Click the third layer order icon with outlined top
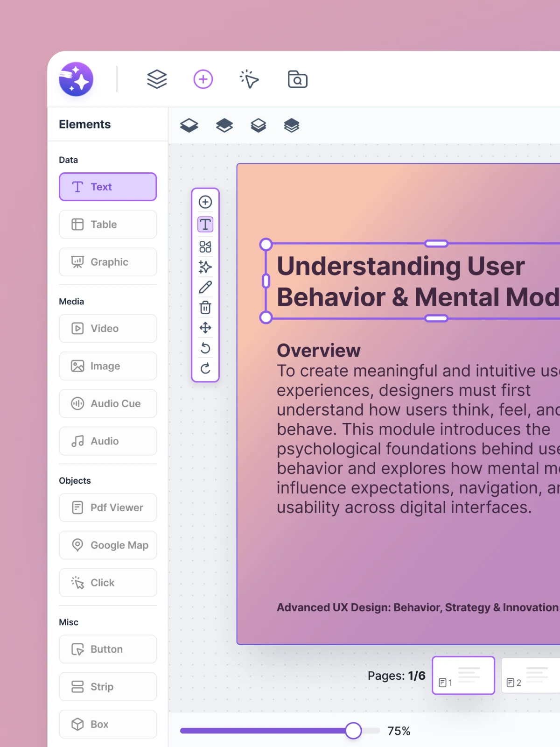The image size is (560, 747). pos(258,125)
